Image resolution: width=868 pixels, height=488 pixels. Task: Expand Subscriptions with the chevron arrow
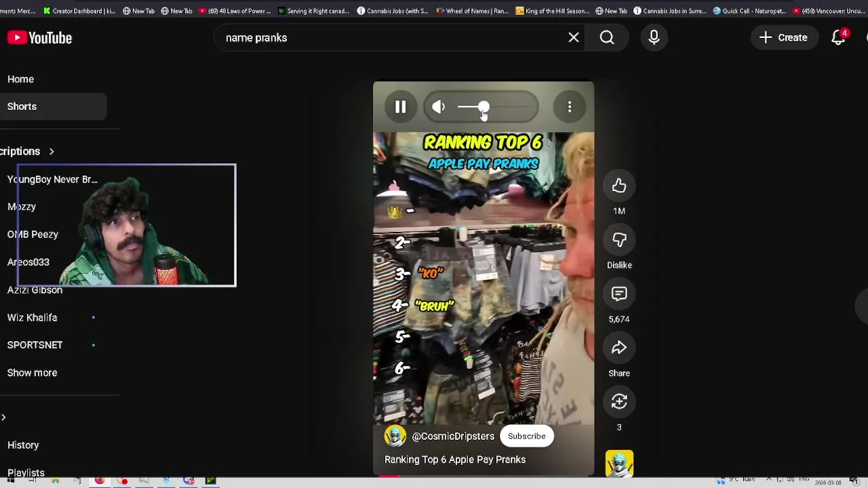click(52, 151)
